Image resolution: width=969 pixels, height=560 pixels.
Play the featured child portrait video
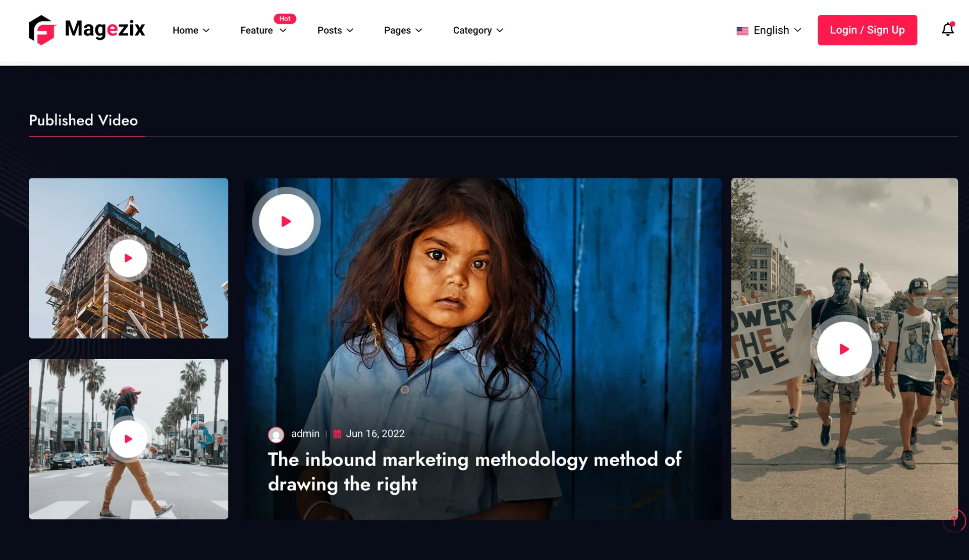click(x=286, y=221)
